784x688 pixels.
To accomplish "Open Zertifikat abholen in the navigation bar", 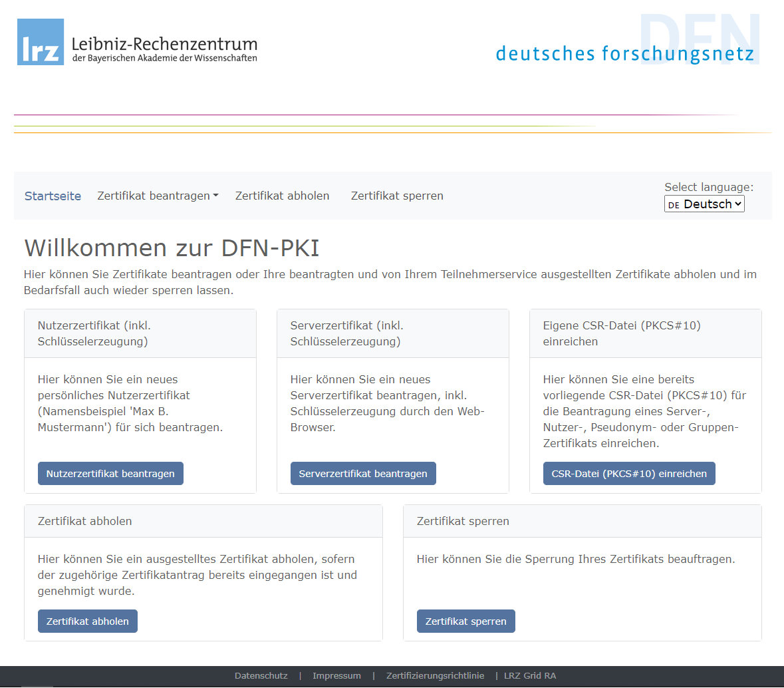I will coord(282,196).
